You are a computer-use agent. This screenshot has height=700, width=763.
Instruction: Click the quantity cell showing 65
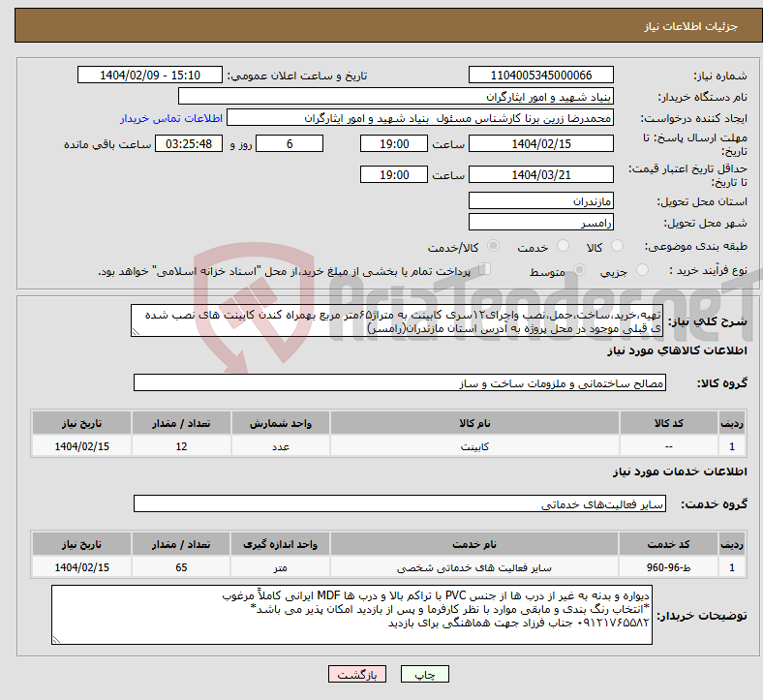pyautogui.click(x=181, y=567)
